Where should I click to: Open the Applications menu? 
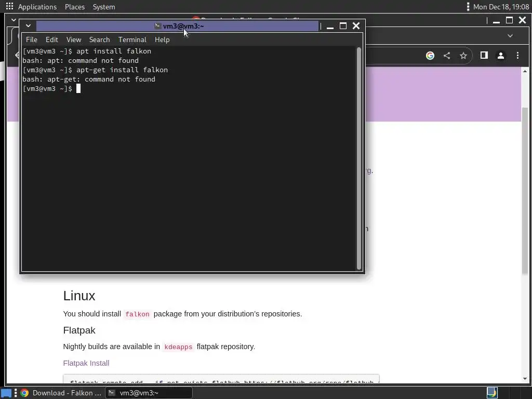tap(37, 7)
